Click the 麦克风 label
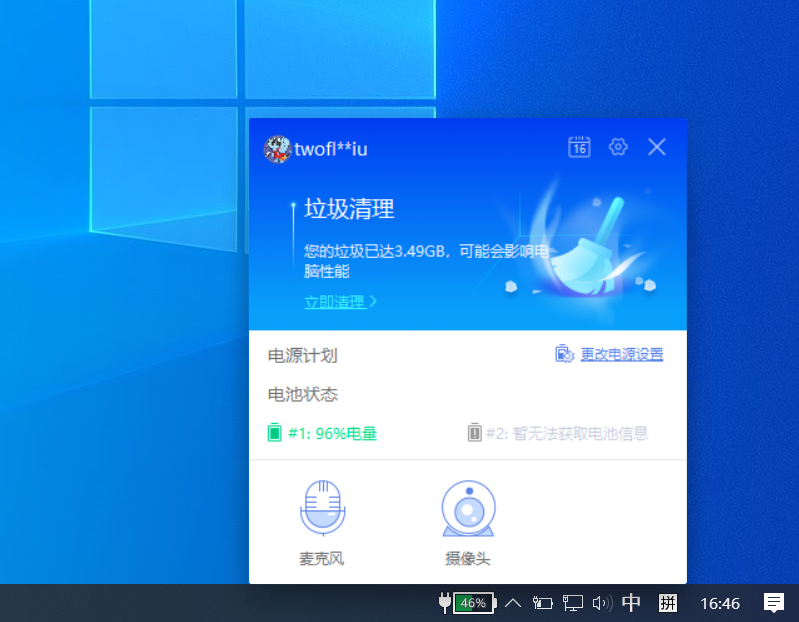This screenshot has width=799, height=622. (322, 559)
